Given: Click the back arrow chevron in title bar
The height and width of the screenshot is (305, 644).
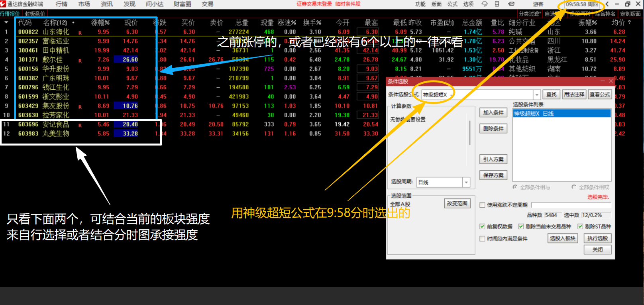Looking at the screenshot, I should click(x=607, y=4).
